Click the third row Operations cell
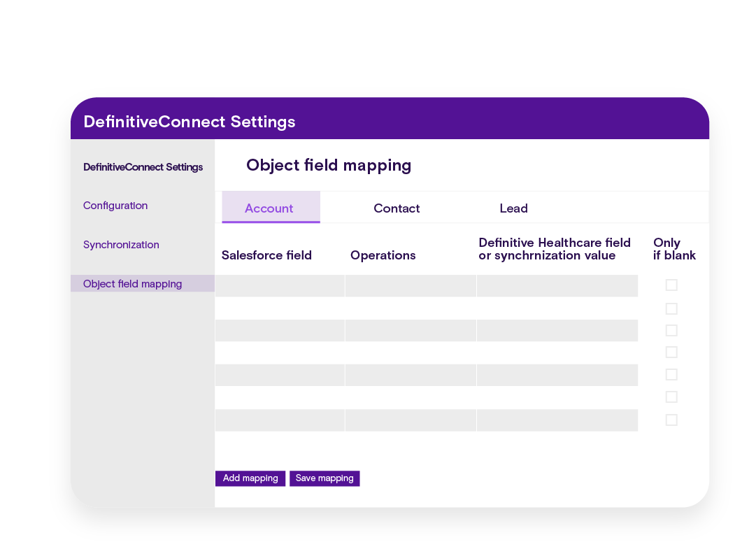The height and width of the screenshot is (542, 756). 411,330
